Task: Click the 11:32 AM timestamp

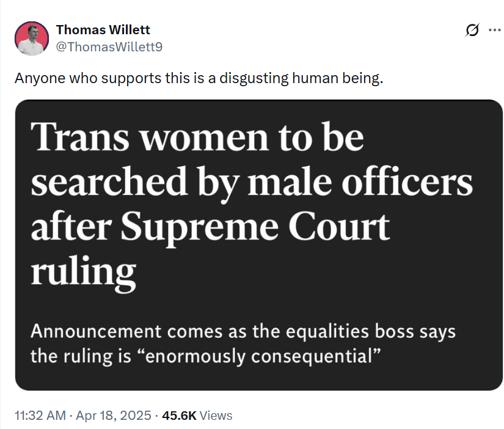Action: coord(40,416)
